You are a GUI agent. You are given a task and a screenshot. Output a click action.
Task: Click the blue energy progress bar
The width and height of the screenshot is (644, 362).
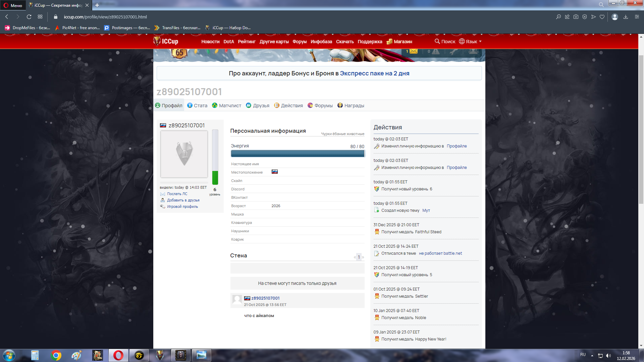(x=297, y=154)
